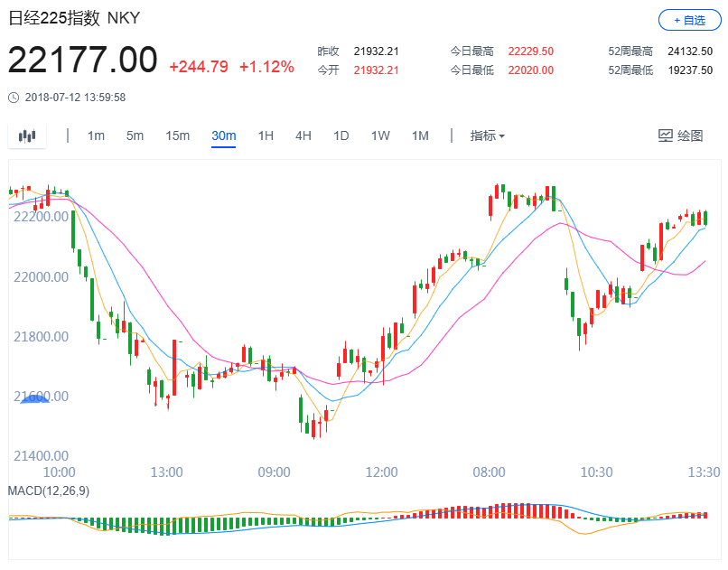Click the 10:00 time axis label
The height and width of the screenshot is (570, 728).
[x=59, y=472]
